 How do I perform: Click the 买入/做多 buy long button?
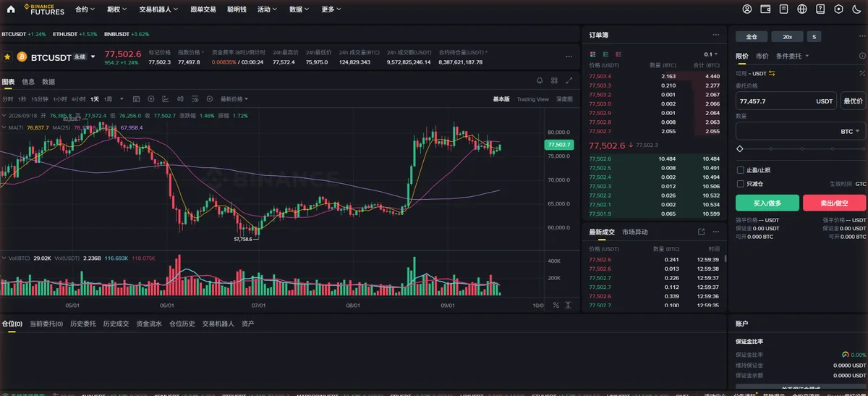[x=767, y=203]
